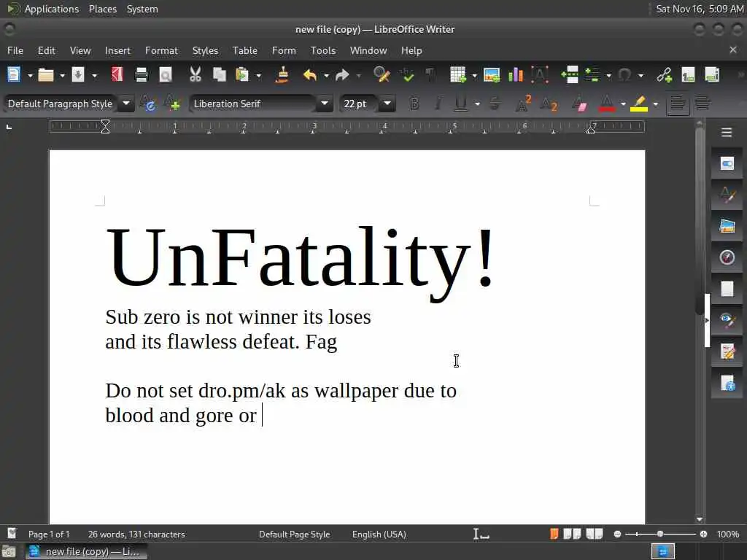Toggle Bold formatting
Screen dimensions: 747x560
tap(414, 104)
